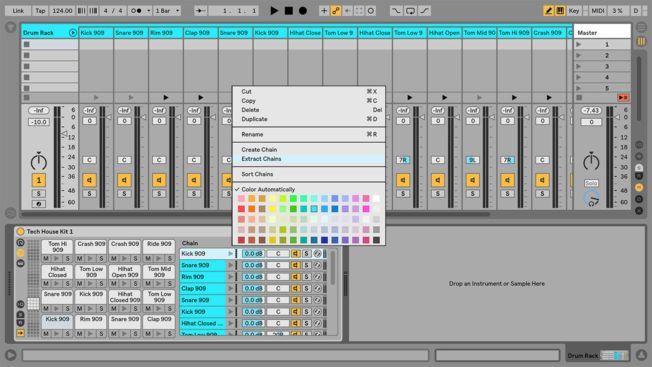Click the Tom Hi 909 track launch arrow
The width and height of the screenshot is (652, 367).
(x=514, y=97)
